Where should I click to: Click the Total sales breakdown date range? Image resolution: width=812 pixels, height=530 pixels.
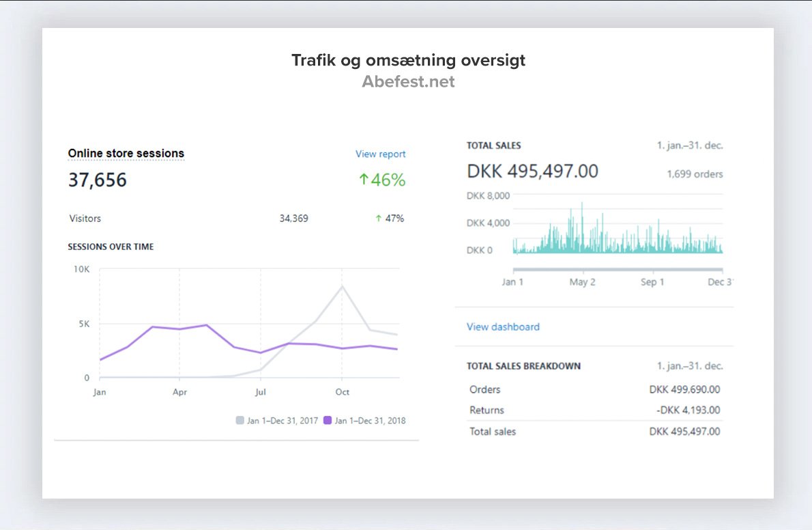689,366
